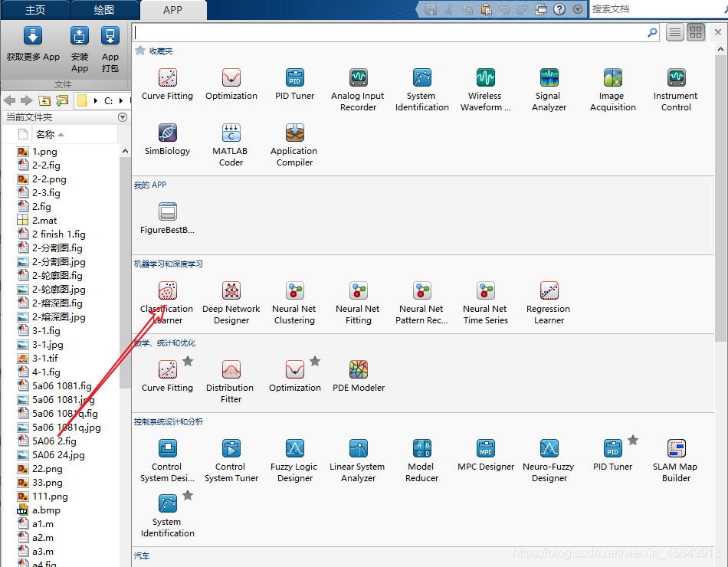Select file 5A06 2.fig
This screenshot has width=728, height=567.
[x=54, y=441]
